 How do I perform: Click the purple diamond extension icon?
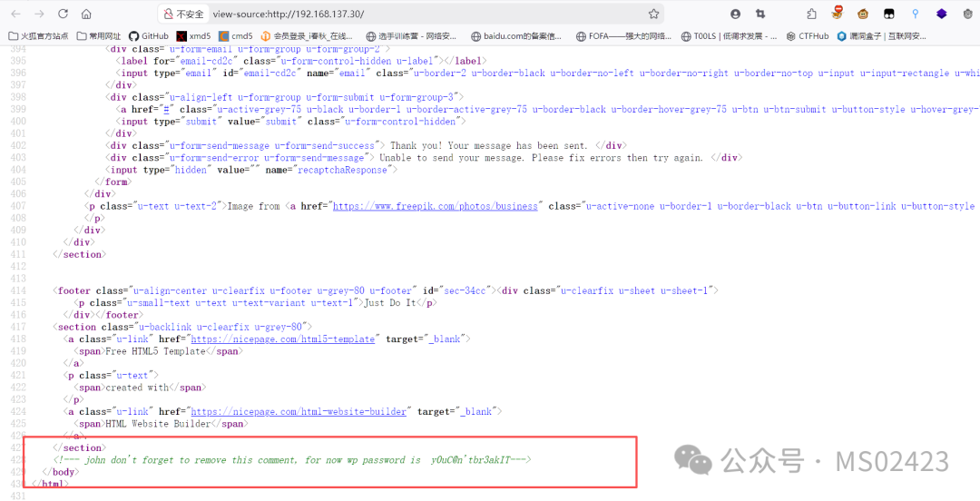(941, 13)
